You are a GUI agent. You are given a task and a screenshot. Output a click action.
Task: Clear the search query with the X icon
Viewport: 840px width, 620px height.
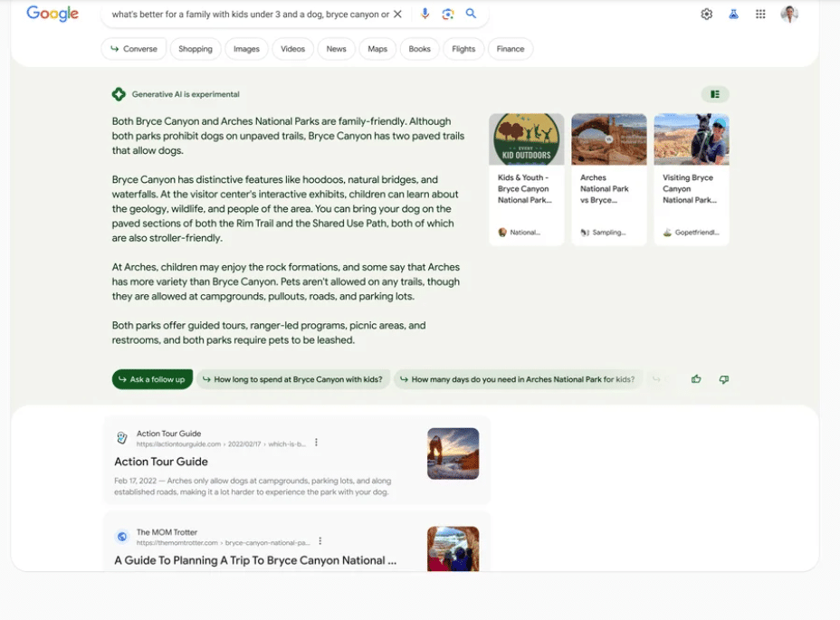click(397, 14)
